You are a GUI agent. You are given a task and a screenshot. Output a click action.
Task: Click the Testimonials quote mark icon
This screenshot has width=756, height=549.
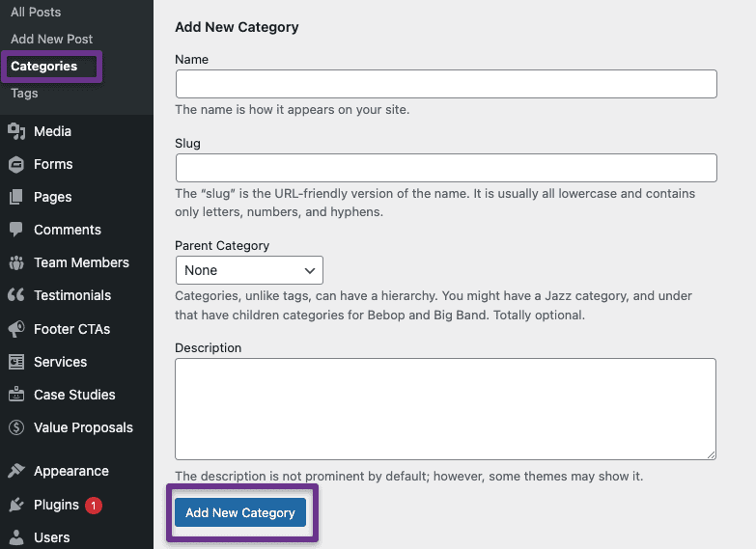pos(15,295)
